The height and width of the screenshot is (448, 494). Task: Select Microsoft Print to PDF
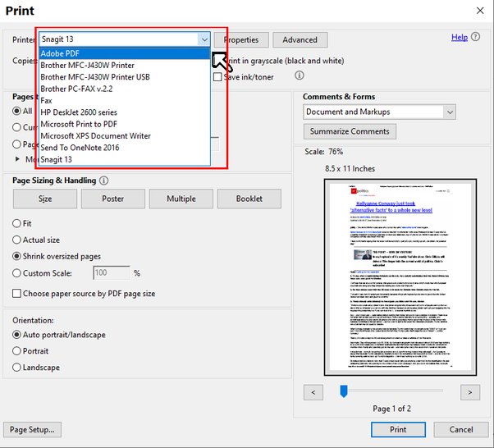[x=125, y=124]
